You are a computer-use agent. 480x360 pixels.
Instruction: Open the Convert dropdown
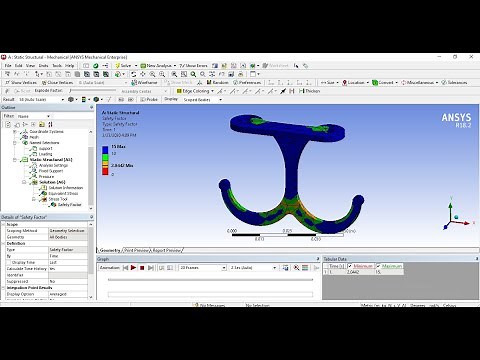385,82
